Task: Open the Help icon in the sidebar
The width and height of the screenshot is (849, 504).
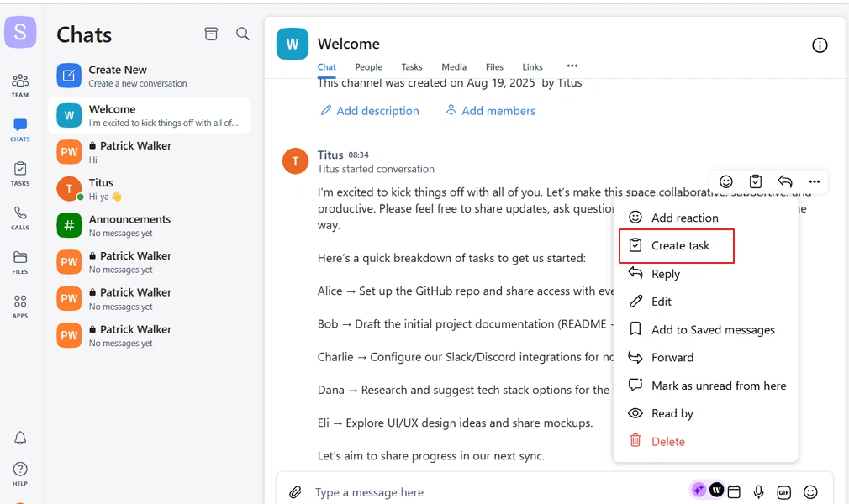Action: [20, 473]
